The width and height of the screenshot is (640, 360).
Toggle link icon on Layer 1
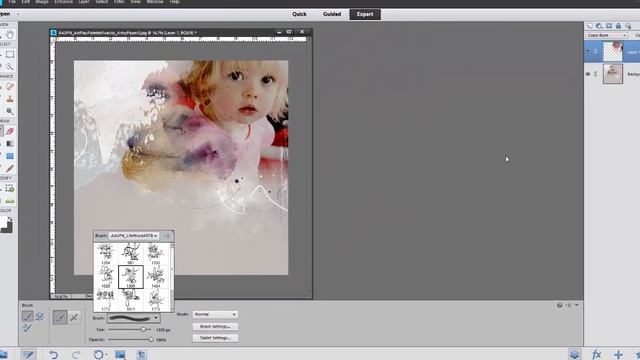pyautogui.click(x=596, y=52)
